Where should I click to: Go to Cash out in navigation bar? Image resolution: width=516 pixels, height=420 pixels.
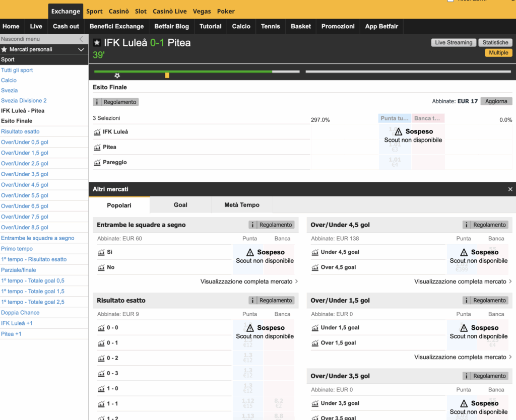tap(66, 26)
